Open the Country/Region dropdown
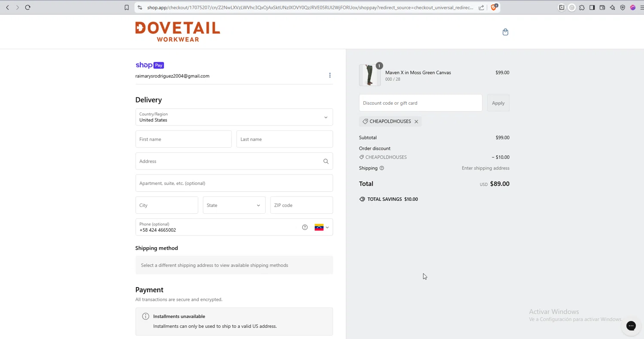This screenshot has height=339, width=644. click(234, 117)
